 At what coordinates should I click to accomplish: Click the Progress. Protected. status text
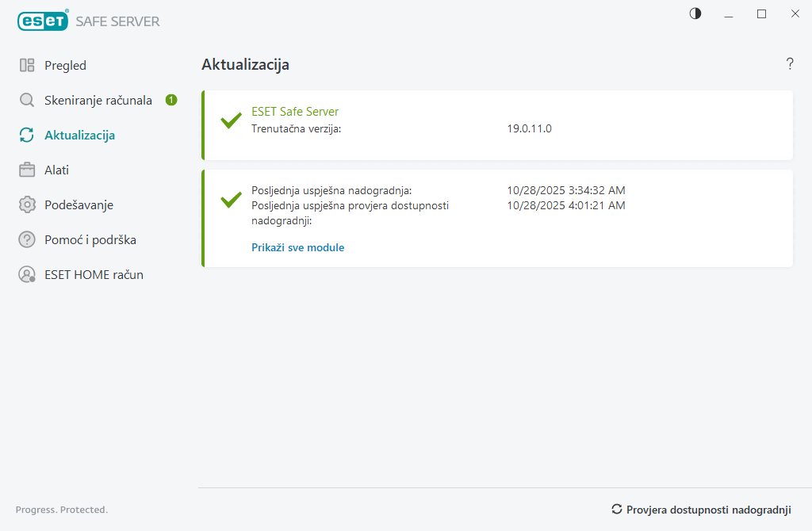click(x=62, y=510)
